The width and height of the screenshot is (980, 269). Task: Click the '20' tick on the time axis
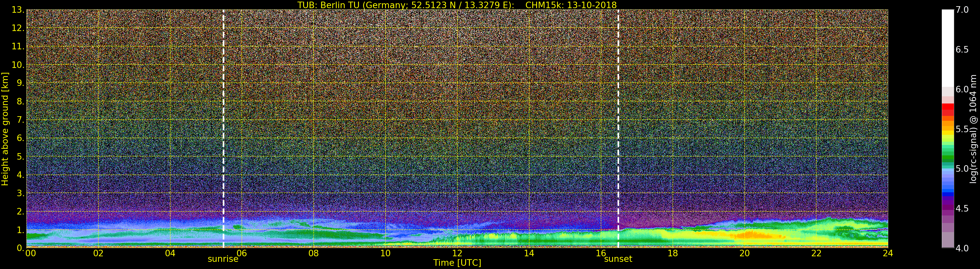point(745,253)
